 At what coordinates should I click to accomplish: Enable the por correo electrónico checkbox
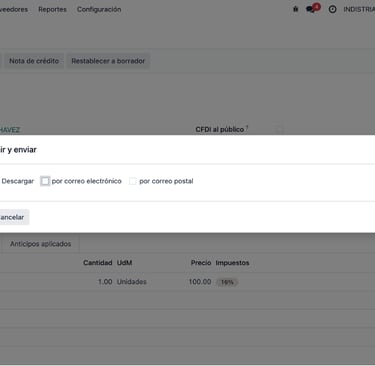[45, 181]
